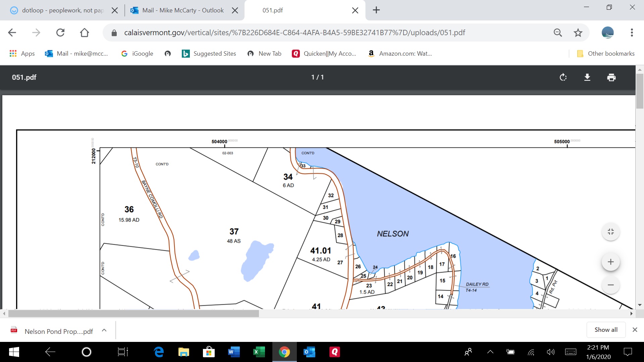
Task: Rotate the PDF clockwise
Action: coord(563,77)
